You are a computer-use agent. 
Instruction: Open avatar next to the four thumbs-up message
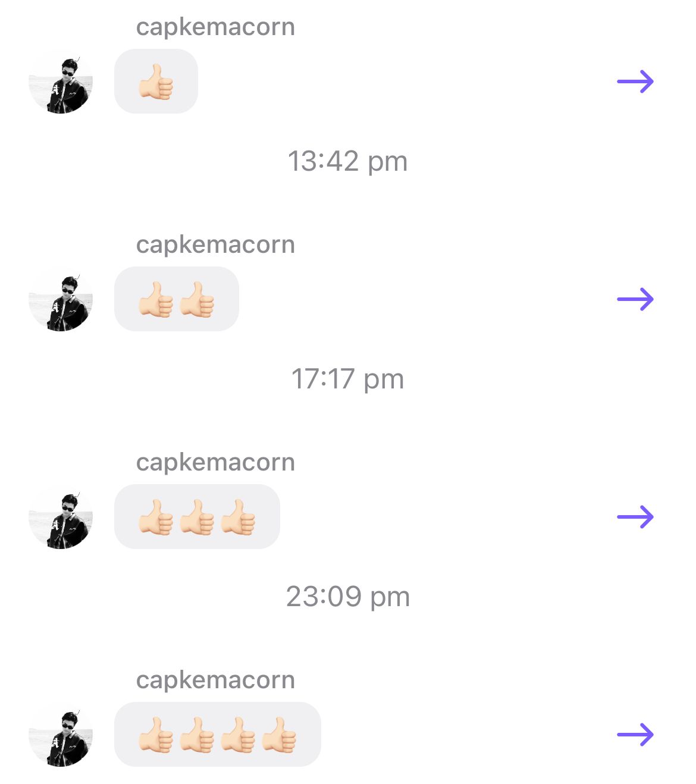[61, 735]
